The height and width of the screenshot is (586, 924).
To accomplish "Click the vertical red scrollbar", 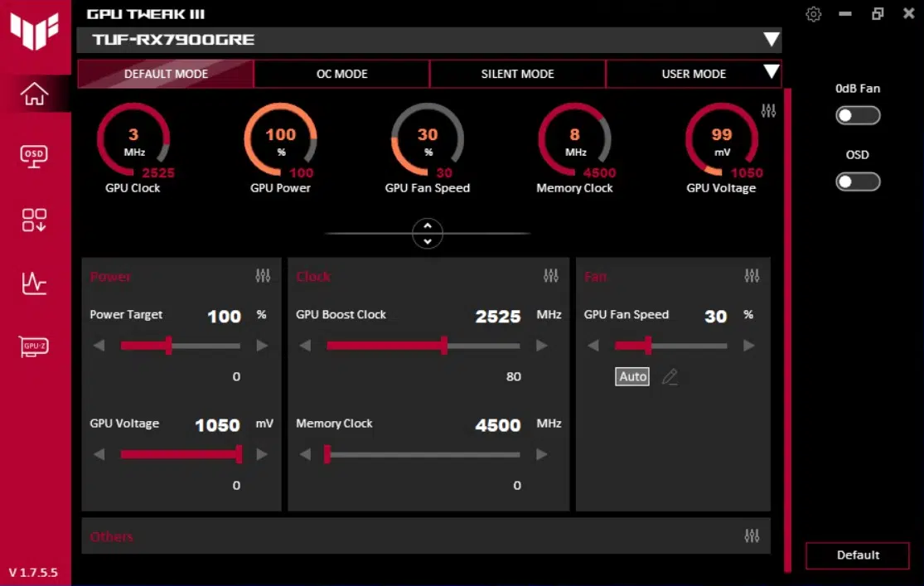I will [787, 330].
